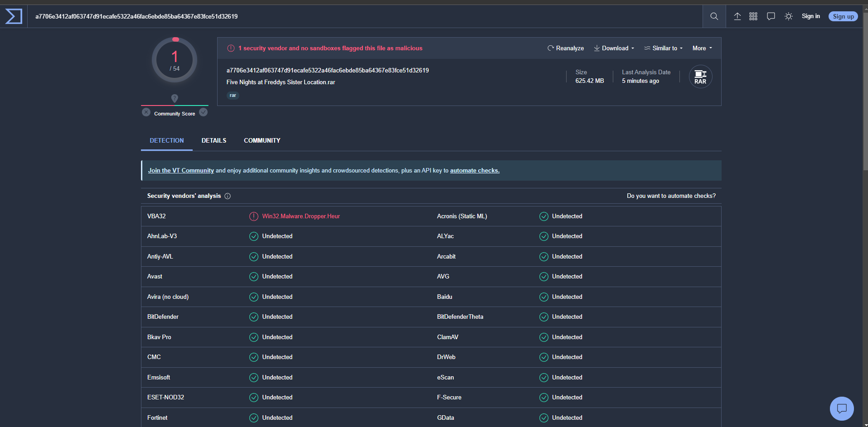This screenshot has height=427, width=868.
Task: Vote positive with community score check icon
Action: pos(204,112)
